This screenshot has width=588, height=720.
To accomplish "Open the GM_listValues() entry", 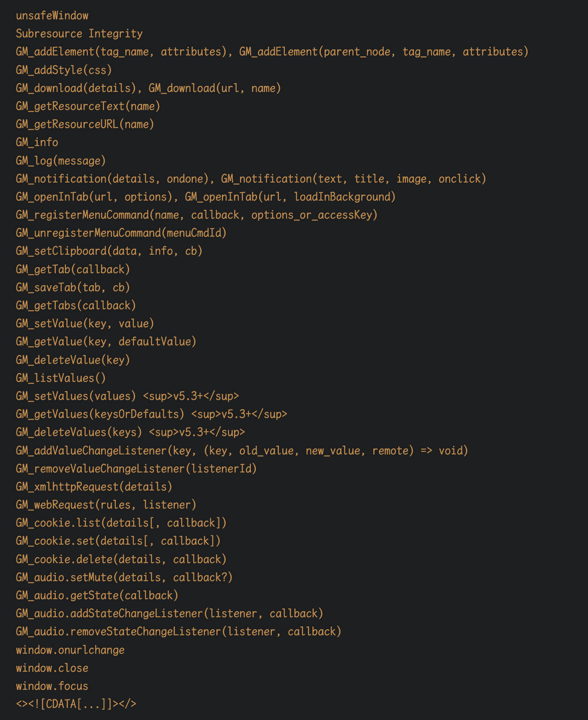I will pyautogui.click(x=61, y=378).
